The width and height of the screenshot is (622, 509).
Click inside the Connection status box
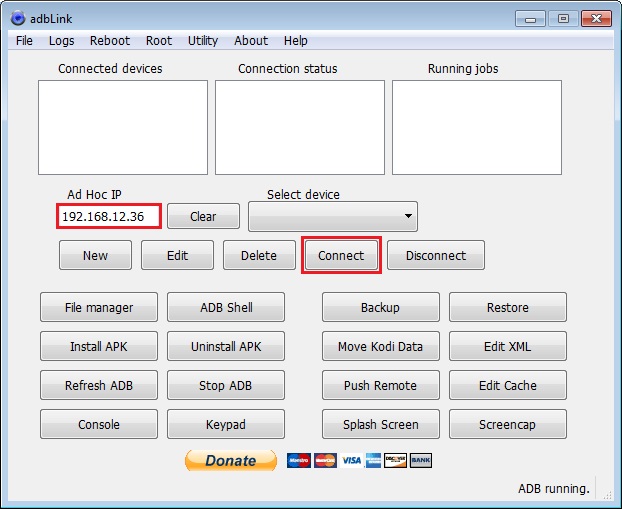tap(300, 127)
